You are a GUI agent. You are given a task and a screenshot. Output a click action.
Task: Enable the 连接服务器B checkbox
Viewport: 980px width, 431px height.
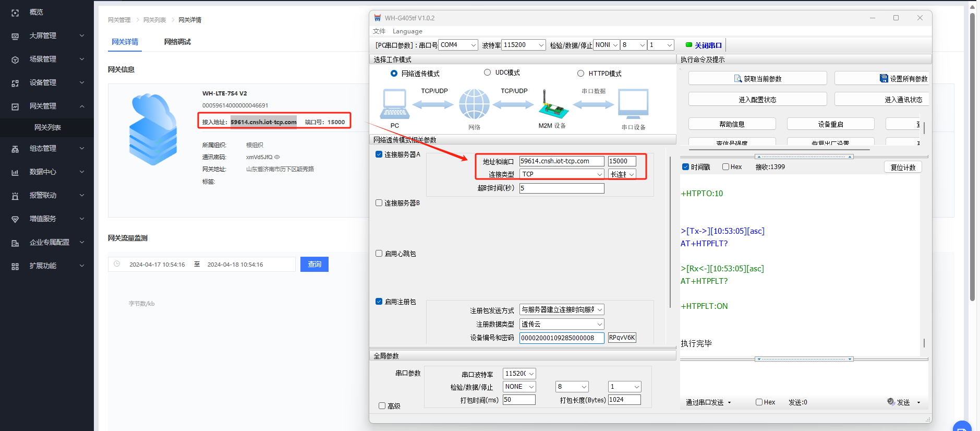379,203
